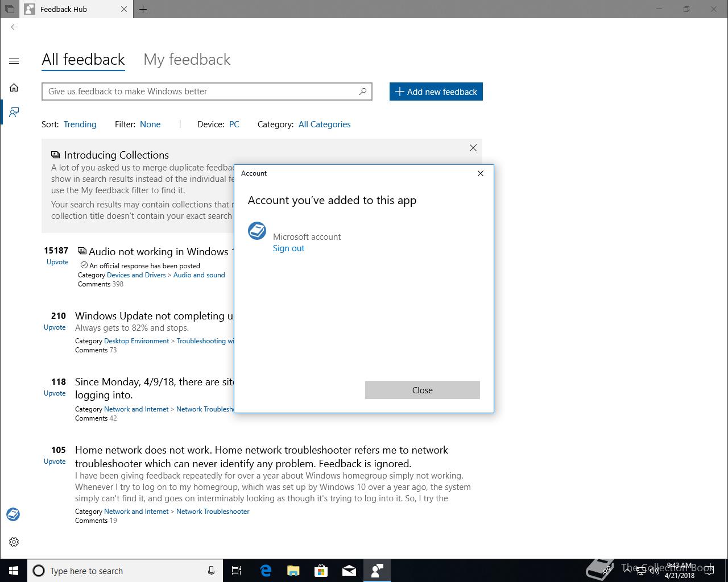Upvote the Since Monday 4/9/18 feedback

click(55, 393)
